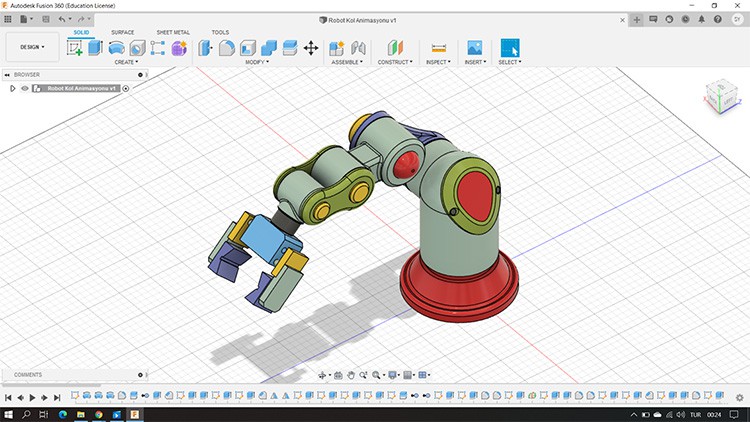Switch to the SHEET METAL tab
This screenshot has width=750, height=422.
click(173, 32)
